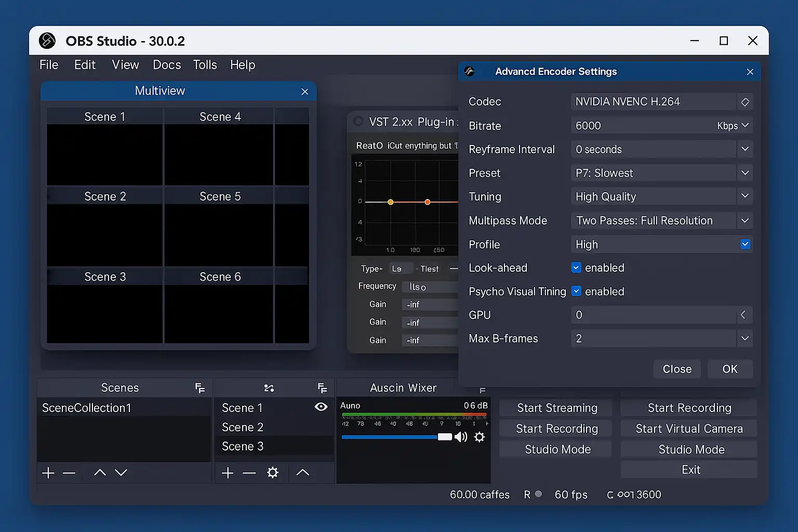Select Scene 3 in the scene list panel
798x532 pixels.
[x=274, y=446]
